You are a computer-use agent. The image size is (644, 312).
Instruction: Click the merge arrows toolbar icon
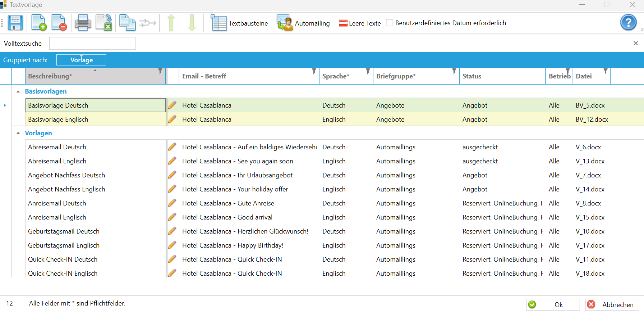[x=148, y=23]
